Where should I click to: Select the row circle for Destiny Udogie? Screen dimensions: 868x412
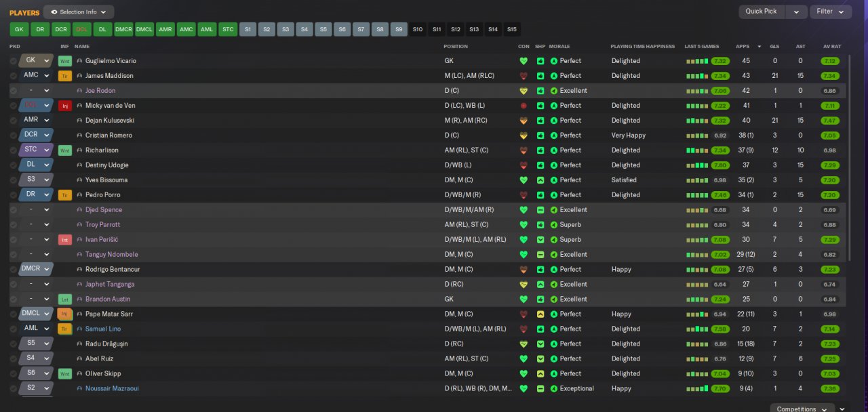[x=14, y=165]
